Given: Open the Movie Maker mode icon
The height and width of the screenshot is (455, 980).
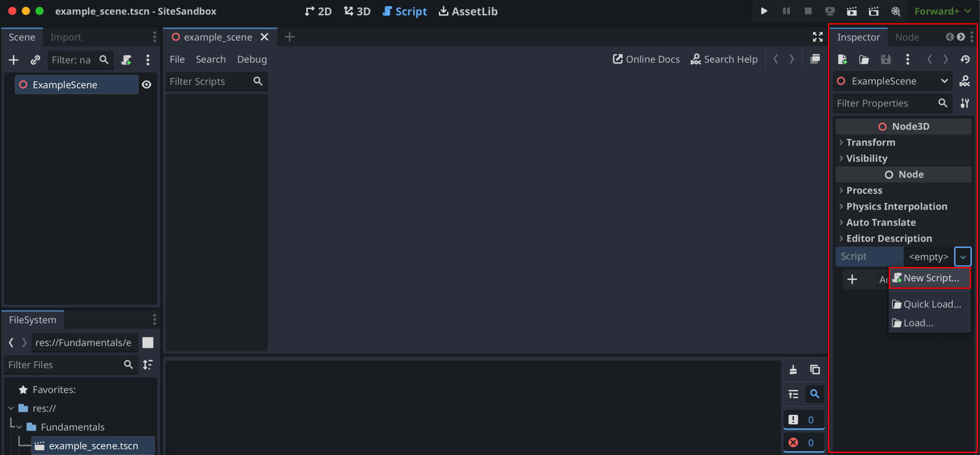Looking at the screenshot, I should point(873,11).
